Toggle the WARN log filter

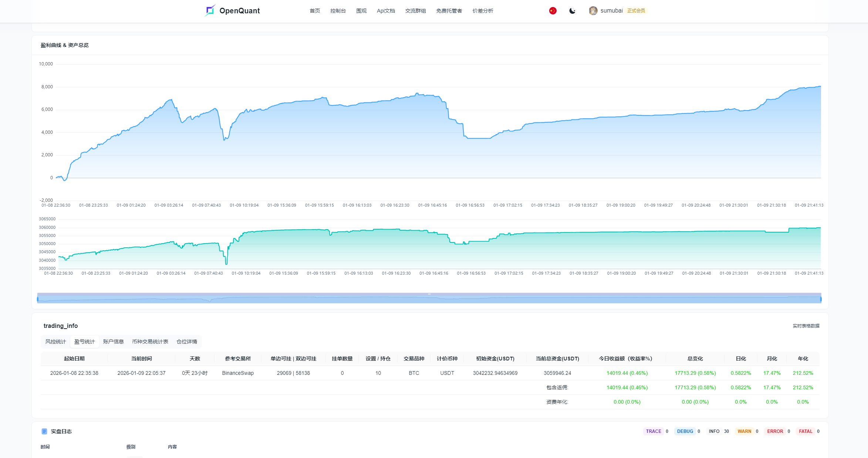744,431
